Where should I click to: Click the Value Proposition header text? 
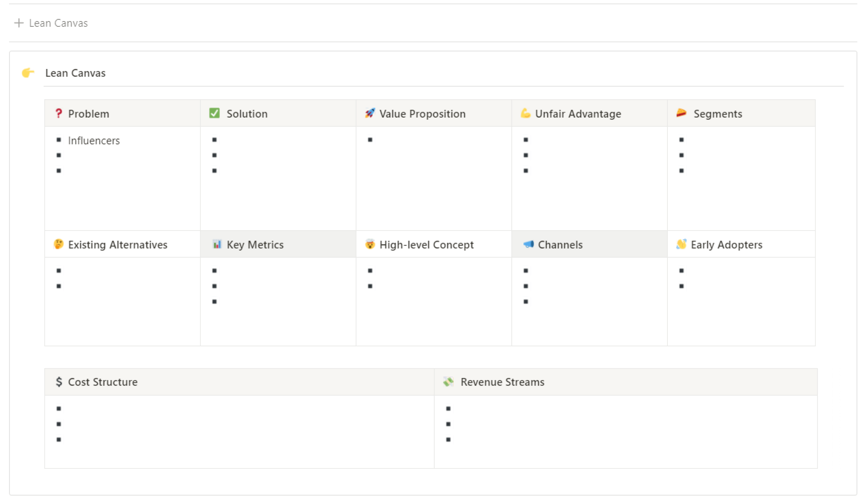pos(423,114)
